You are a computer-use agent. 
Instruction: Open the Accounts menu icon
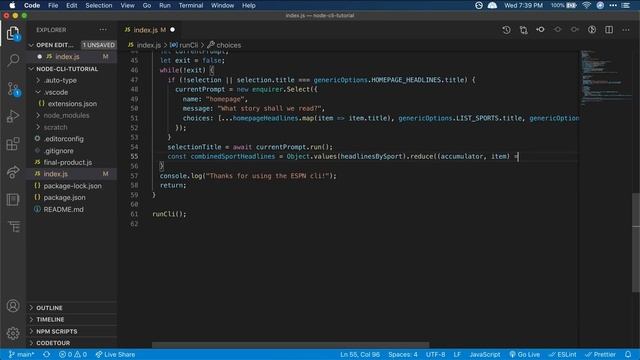click(13, 305)
